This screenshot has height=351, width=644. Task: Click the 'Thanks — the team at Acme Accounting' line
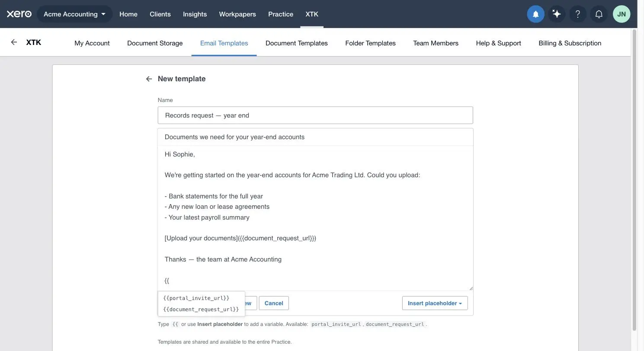(223, 259)
